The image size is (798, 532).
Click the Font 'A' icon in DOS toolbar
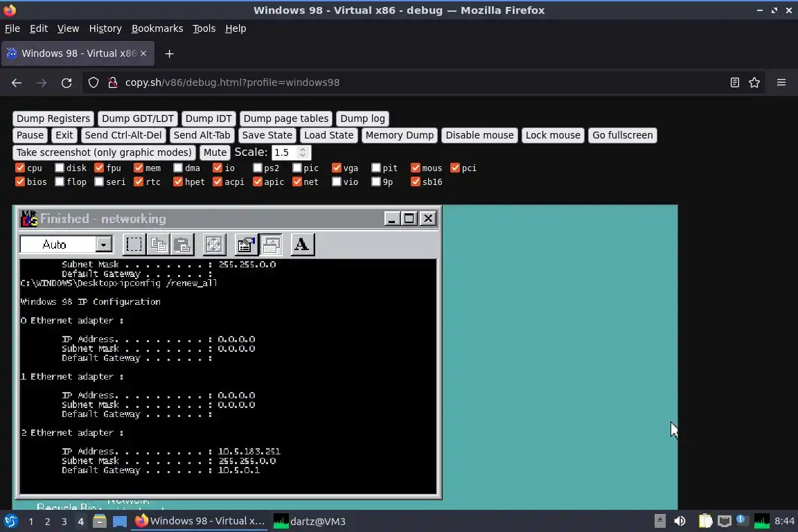pos(302,245)
